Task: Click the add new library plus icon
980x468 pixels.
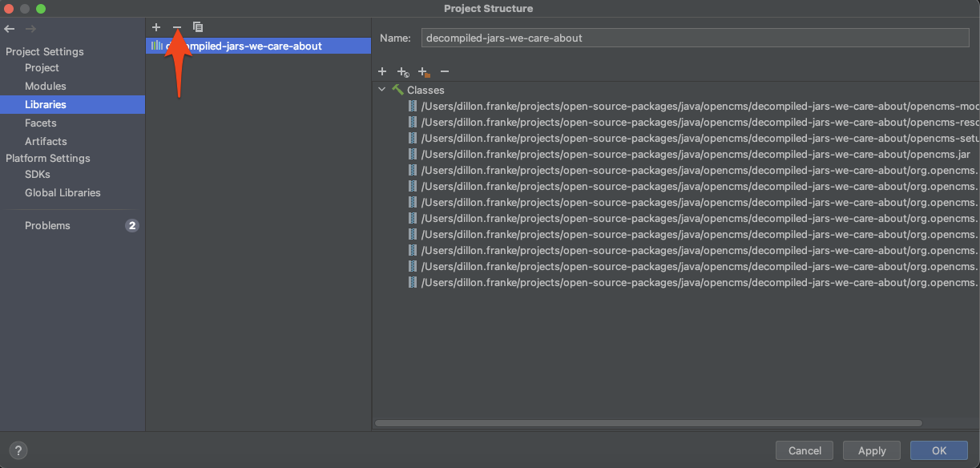Action: pyautogui.click(x=156, y=27)
